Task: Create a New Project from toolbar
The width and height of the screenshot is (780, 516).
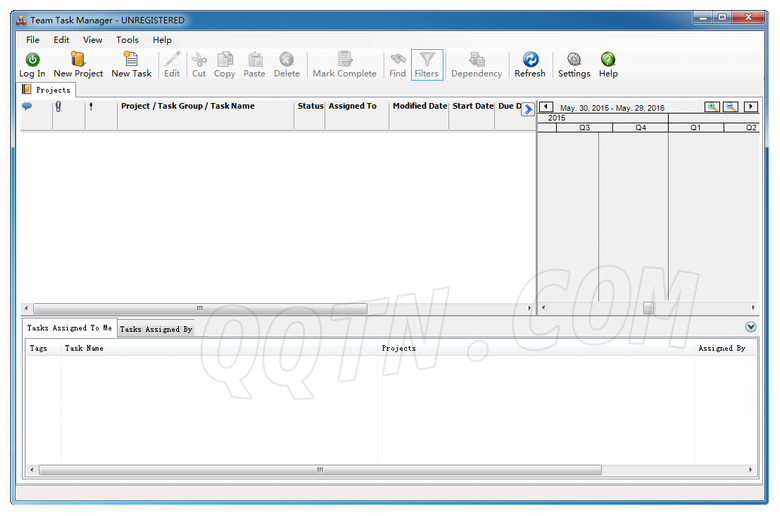Action: click(78, 65)
